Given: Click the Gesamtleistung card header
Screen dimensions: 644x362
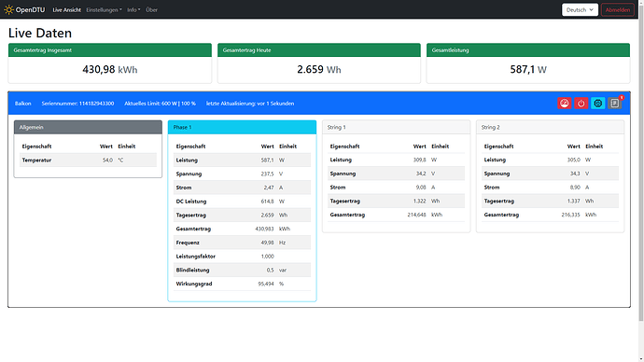Looking at the screenshot, I should coord(528,50).
